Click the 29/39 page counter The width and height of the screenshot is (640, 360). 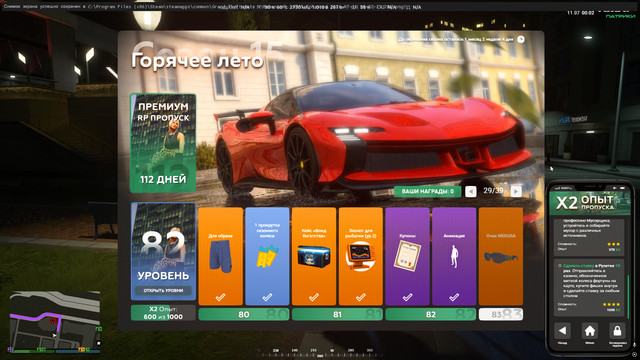(493, 191)
